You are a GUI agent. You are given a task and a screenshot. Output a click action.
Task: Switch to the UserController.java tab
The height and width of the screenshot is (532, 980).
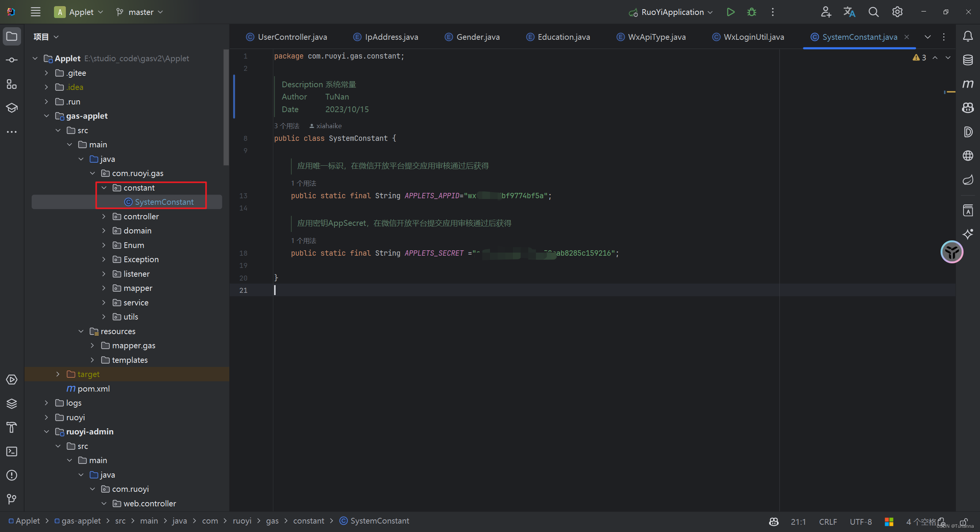click(x=292, y=37)
